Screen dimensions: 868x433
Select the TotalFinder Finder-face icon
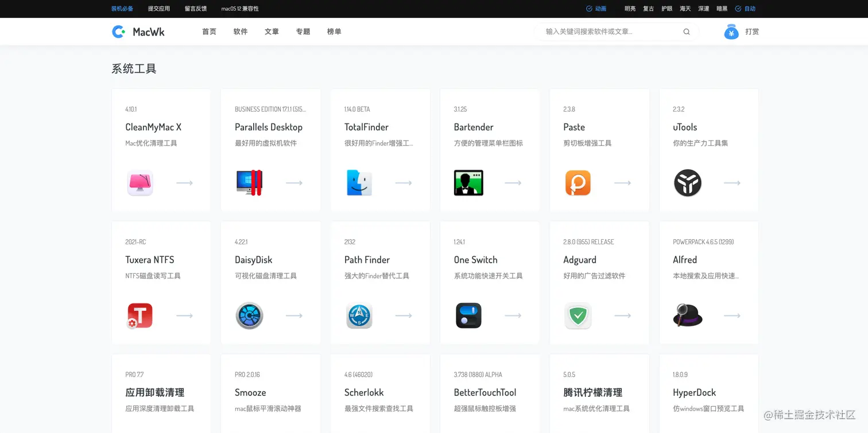[359, 183]
